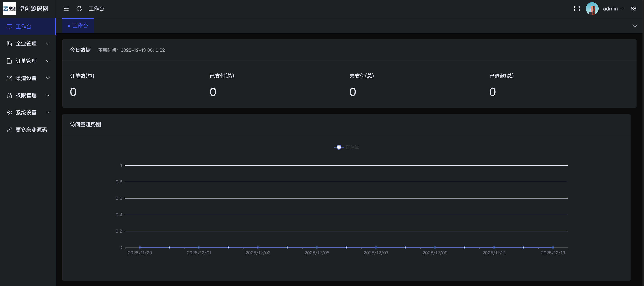644x286 pixels.
Task: Click the refresh page icon
Action: point(79,9)
